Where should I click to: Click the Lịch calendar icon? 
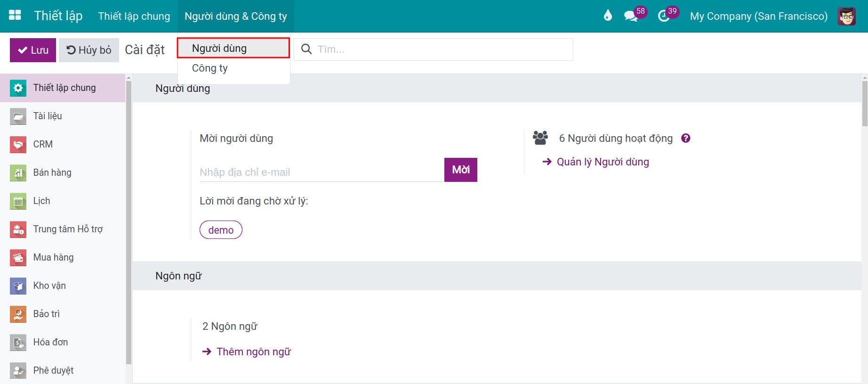(18, 201)
